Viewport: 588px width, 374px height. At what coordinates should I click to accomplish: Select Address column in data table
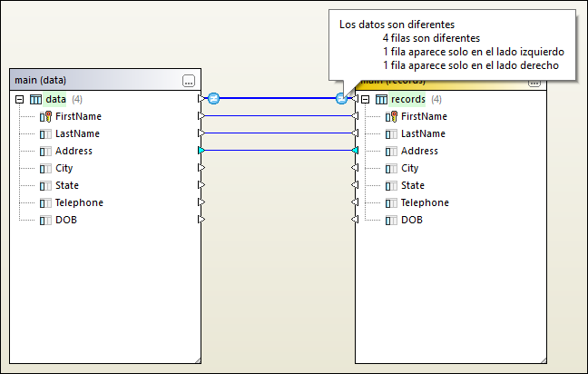click(x=73, y=151)
